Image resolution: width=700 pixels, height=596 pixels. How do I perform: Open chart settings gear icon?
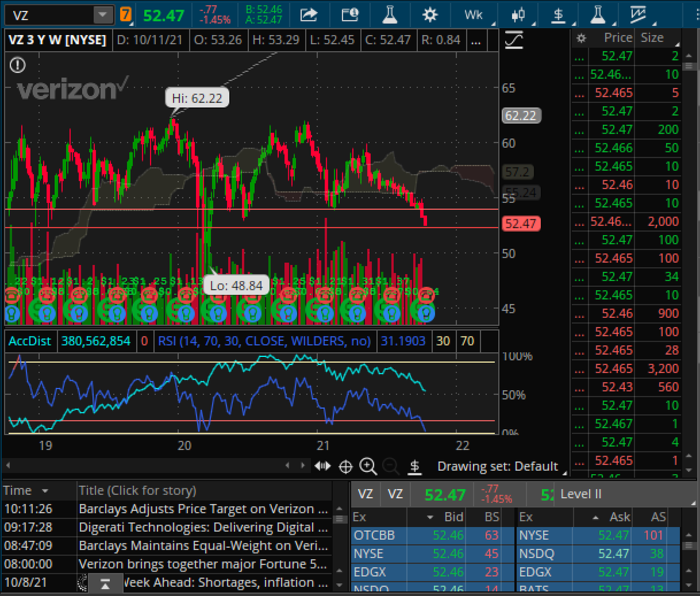click(x=430, y=14)
